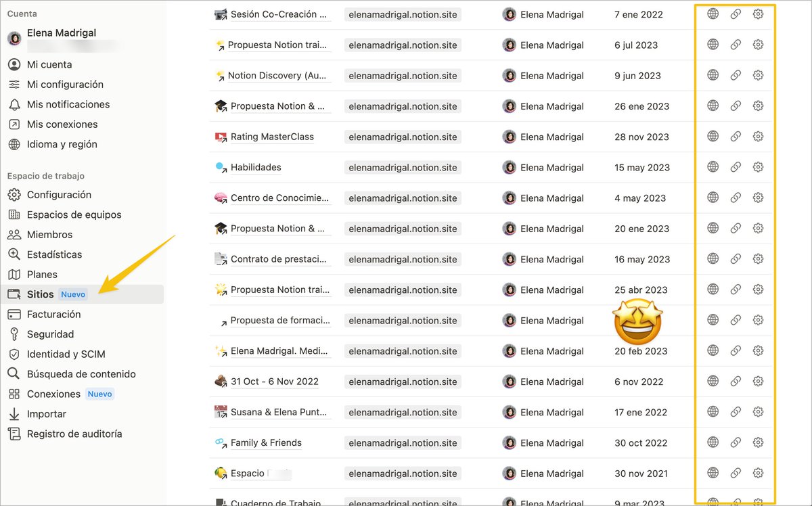The height and width of the screenshot is (506, 812).
Task: Open Identidad y SCIM
Action: pyautogui.click(x=66, y=354)
